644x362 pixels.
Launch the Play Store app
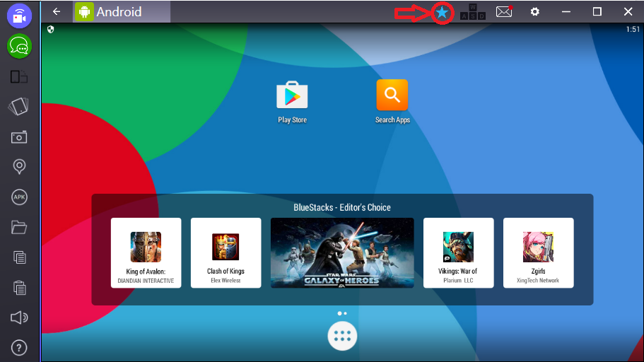pyautogui.click(x=292, y=103)
